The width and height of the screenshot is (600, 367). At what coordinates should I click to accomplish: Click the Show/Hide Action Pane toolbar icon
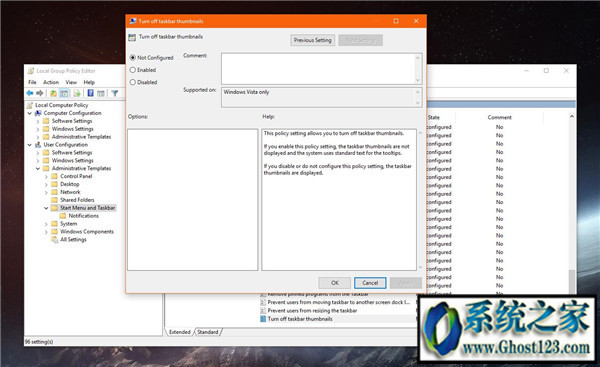coord(101,93)
